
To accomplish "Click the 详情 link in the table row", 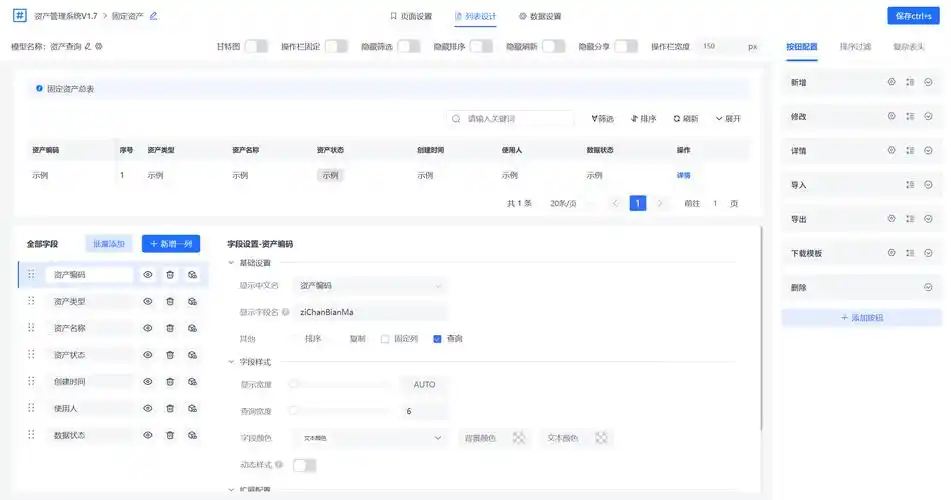I will (x=684, y=175).
